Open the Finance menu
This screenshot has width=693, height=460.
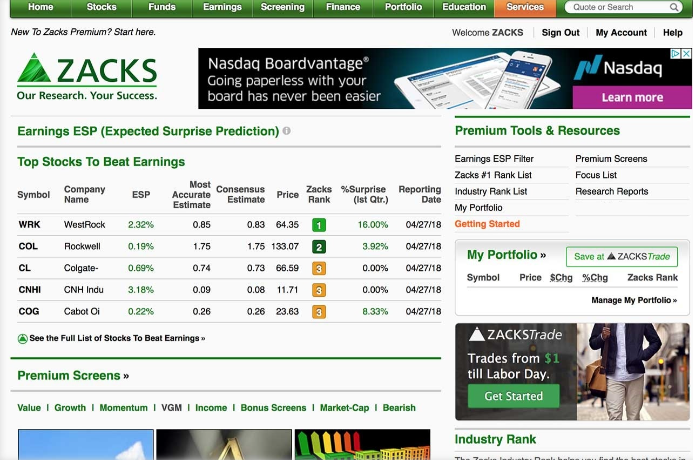(343, 7)
